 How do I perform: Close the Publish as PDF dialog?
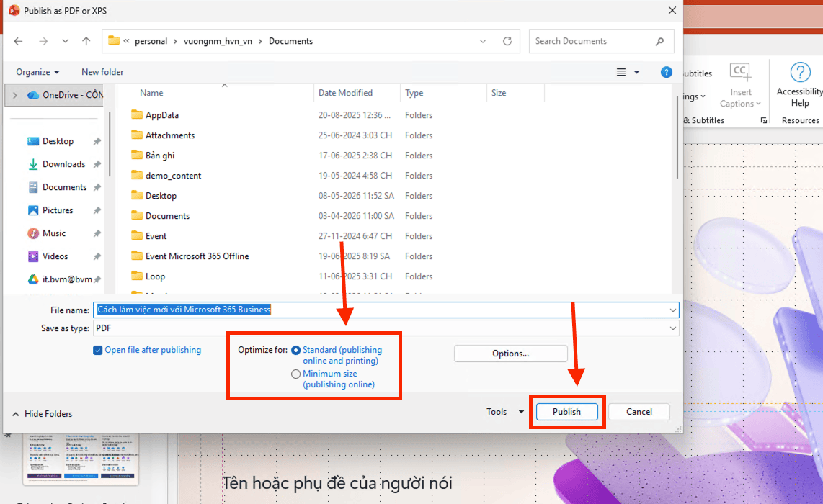pyautogui.click(x=672, y=11)
